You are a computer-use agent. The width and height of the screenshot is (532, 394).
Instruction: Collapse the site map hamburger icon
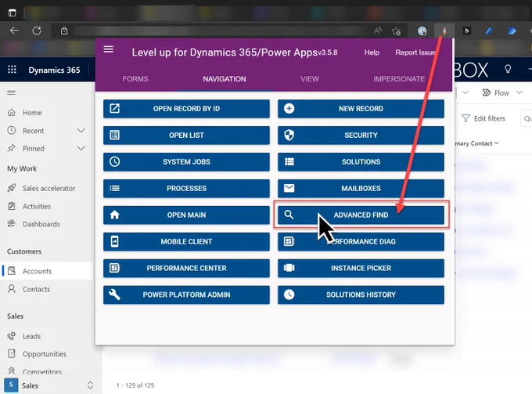tap(11, 92)
